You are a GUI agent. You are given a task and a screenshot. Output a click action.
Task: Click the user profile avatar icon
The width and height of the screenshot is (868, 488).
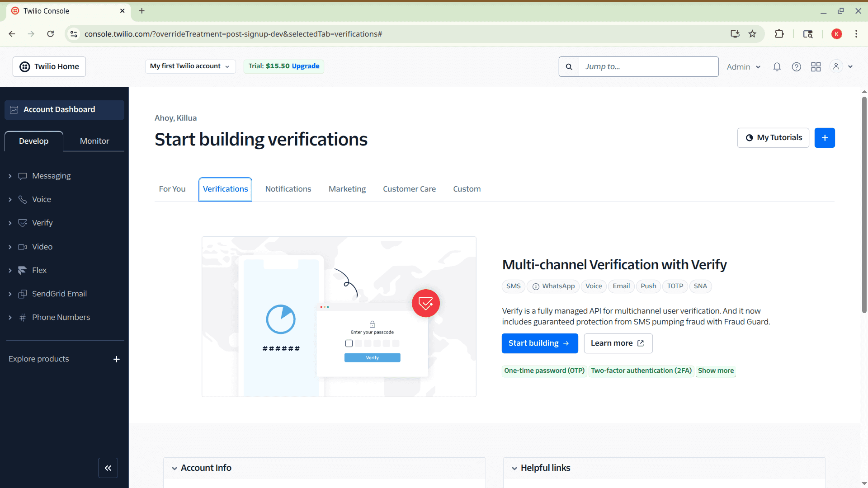pyautogui.click(x=836, y=66)
